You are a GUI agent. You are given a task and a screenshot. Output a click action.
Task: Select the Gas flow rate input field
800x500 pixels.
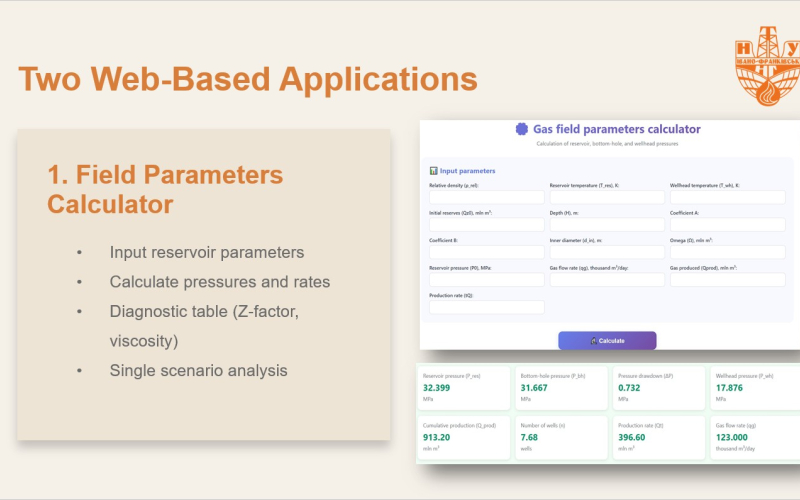pyautogui.click(x=607, y=280)
